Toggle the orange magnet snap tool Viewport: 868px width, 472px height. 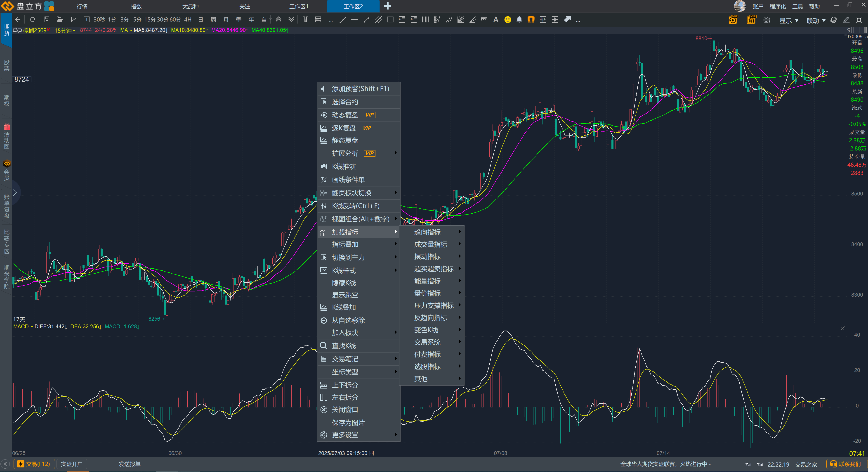[531, 19]
